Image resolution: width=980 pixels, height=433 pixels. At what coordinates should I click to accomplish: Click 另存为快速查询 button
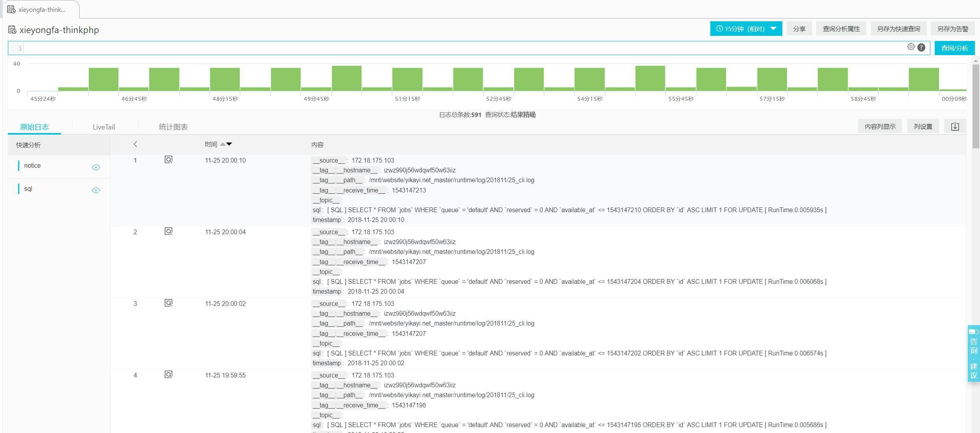(898, 29)
